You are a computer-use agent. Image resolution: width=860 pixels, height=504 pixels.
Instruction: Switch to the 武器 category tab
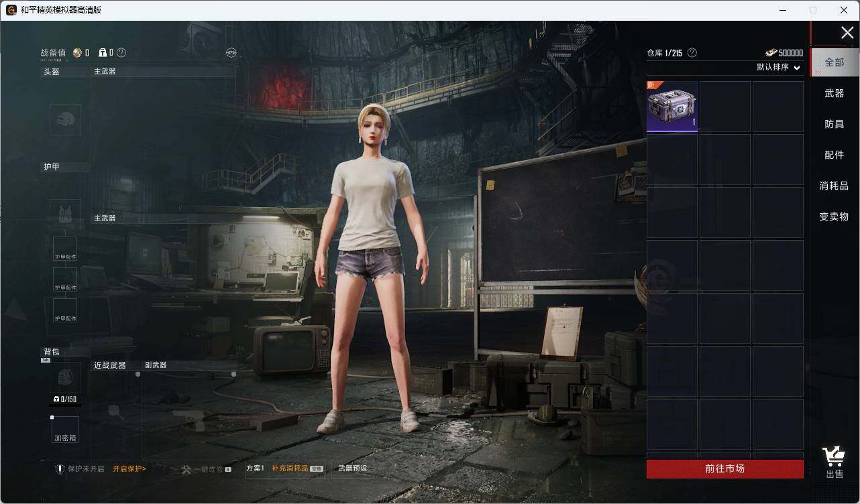click(x=834, y=94)
